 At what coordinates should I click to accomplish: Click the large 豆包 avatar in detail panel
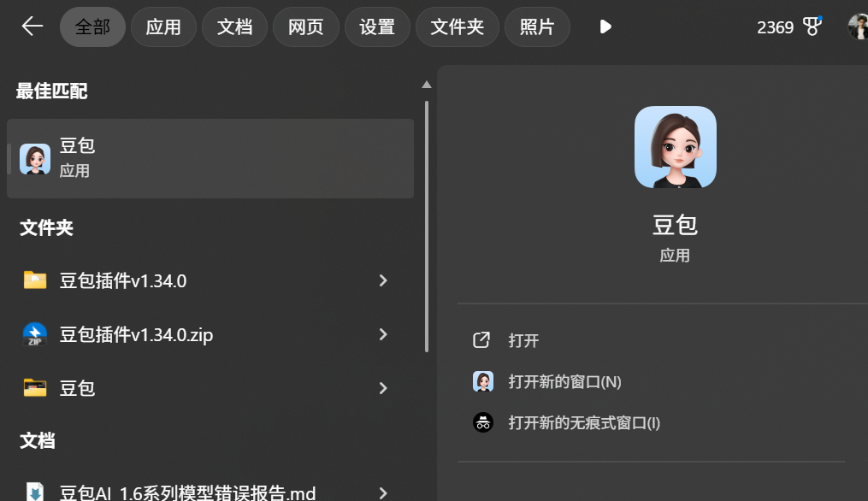[675, 146]
